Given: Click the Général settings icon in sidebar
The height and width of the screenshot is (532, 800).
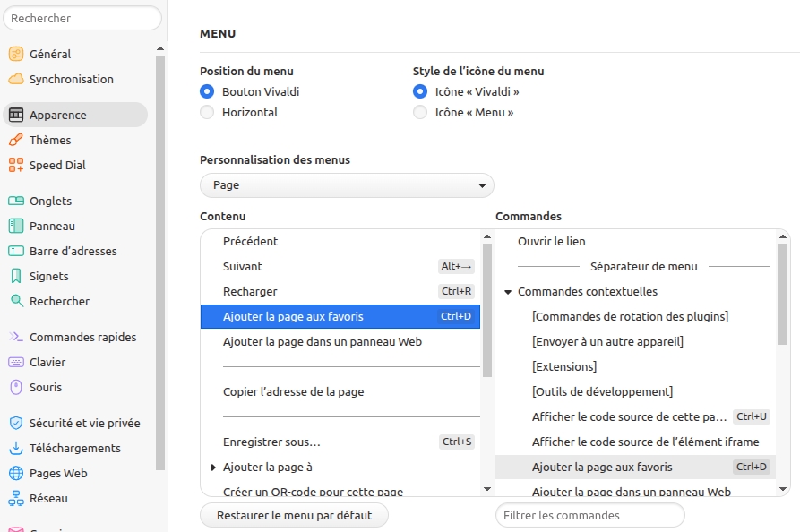Looking at the screenshot, I should (x=15, y=54).
